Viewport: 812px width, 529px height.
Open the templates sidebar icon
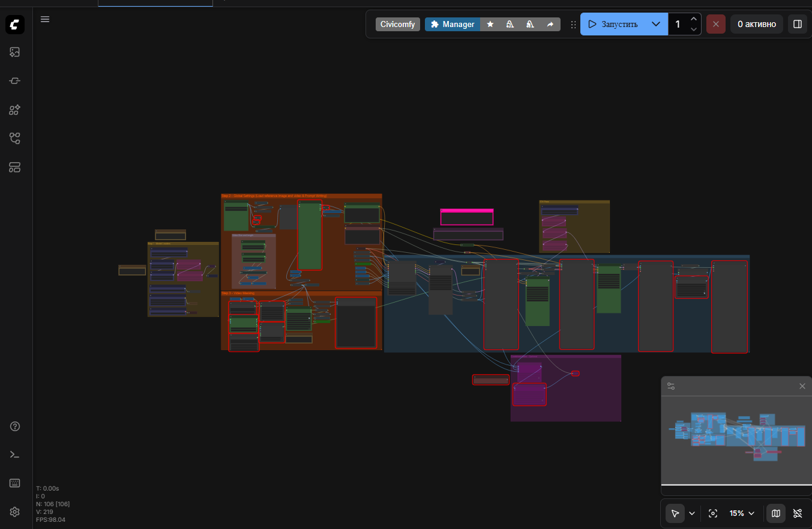15,168
